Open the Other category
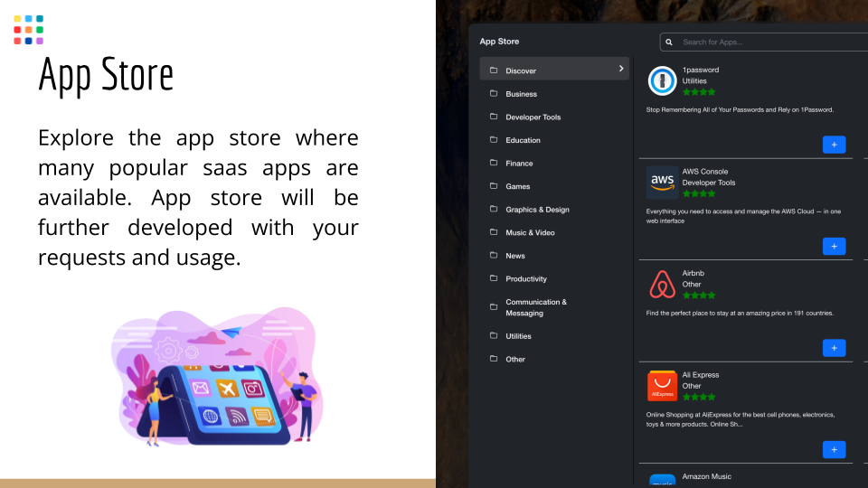The width and height of the screenshot is (868, 488). tap(514, 360)
